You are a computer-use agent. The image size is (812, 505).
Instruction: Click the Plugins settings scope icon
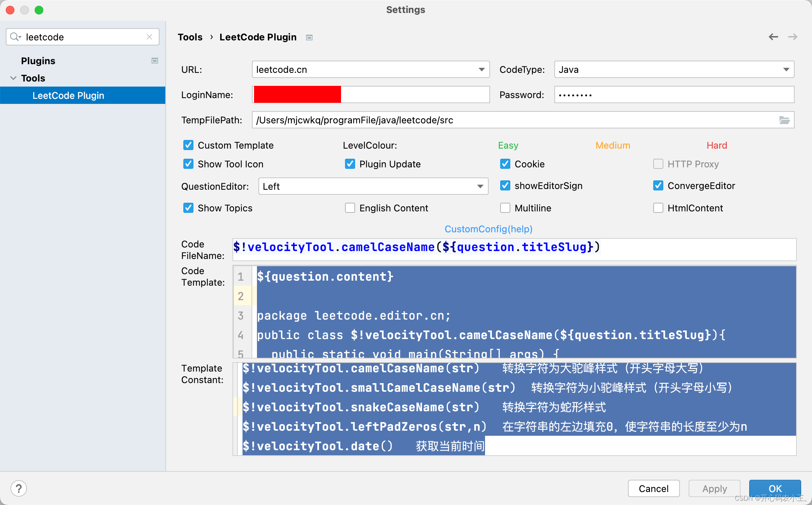(x=155, y=61)
